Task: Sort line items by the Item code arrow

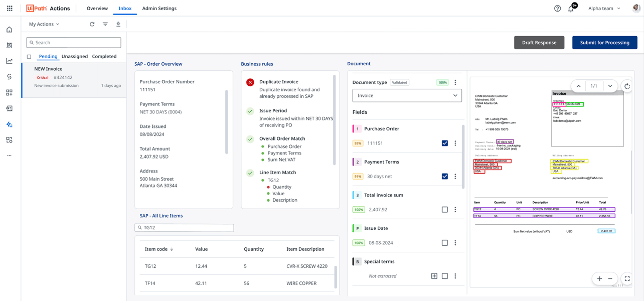Action: pos(172,249)
